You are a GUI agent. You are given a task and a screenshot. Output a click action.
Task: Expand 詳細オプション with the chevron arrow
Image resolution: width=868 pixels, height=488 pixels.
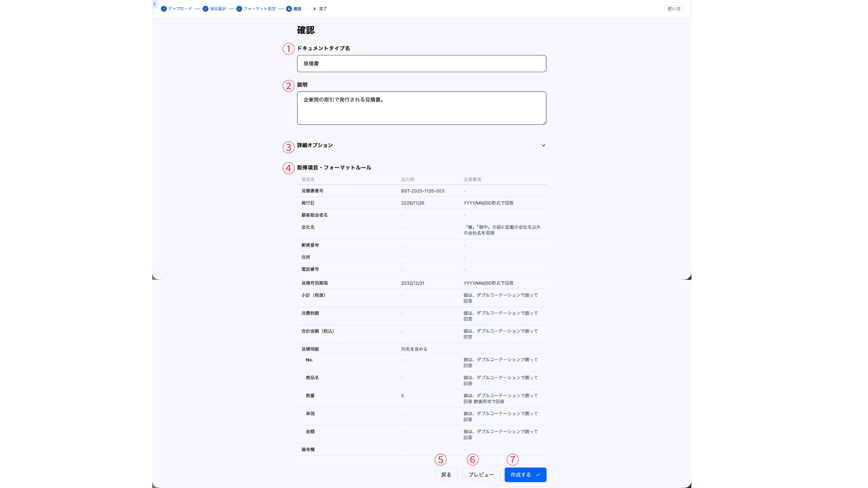click(x=543, y=145)
